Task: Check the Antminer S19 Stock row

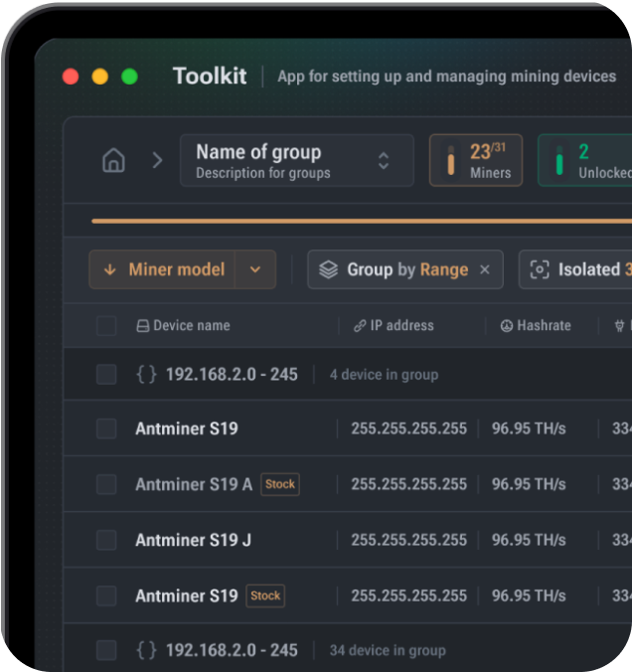Action: coord(106,595)
